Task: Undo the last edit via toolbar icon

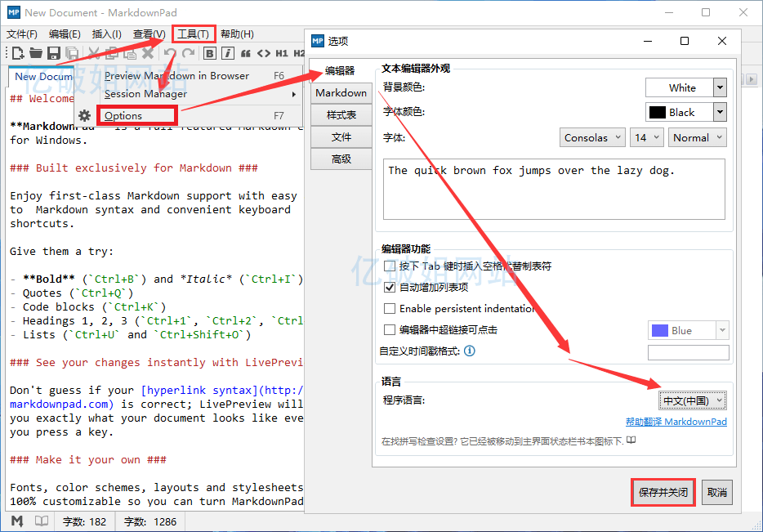Action: [x=170, y=53]
